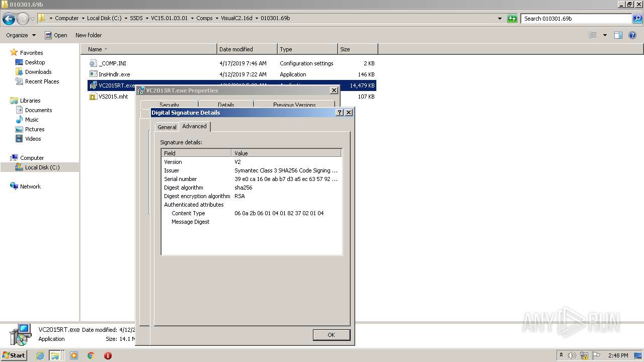This screenshot has height=362, width=644.
Task: Sort files by the Size column
Action: pyautogui.click(x=358, y=49)
